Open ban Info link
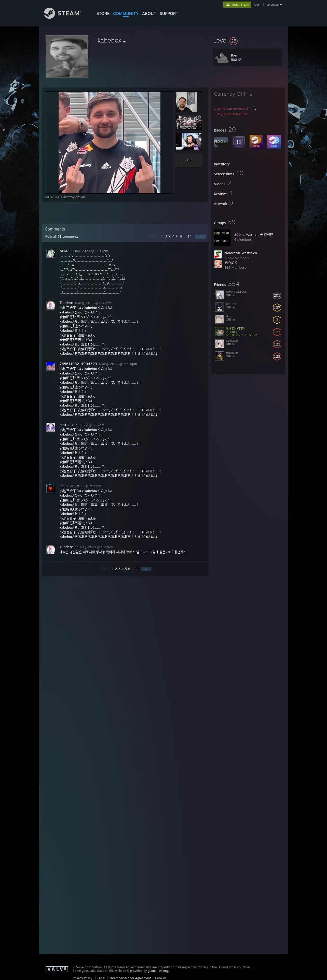Viewport: 327px width, 980px height. (253, 108)
